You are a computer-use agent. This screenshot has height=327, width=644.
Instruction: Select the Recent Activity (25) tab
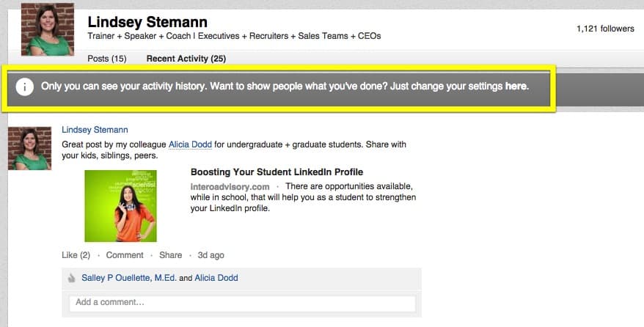click(x=186, y=59)
